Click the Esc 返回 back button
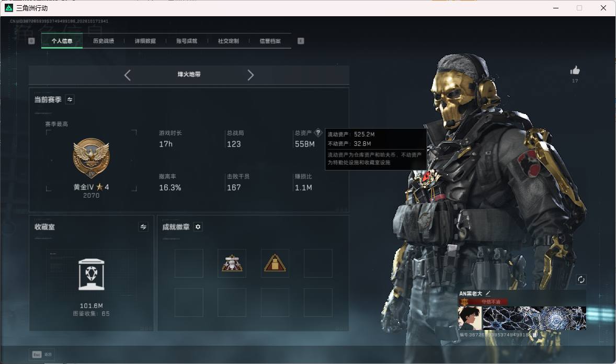The height and width of the screenshot is (364, 616). (x=42, y=355)
